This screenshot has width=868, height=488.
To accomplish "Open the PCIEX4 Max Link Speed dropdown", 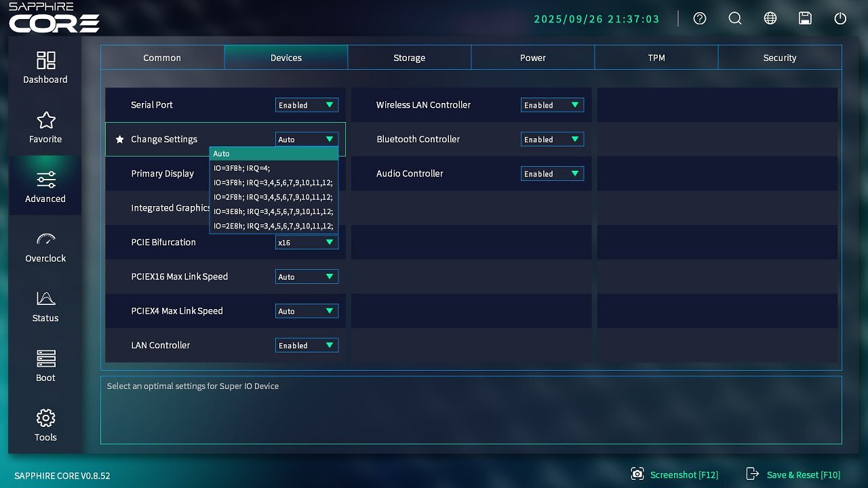I will [x=307, y=311].
